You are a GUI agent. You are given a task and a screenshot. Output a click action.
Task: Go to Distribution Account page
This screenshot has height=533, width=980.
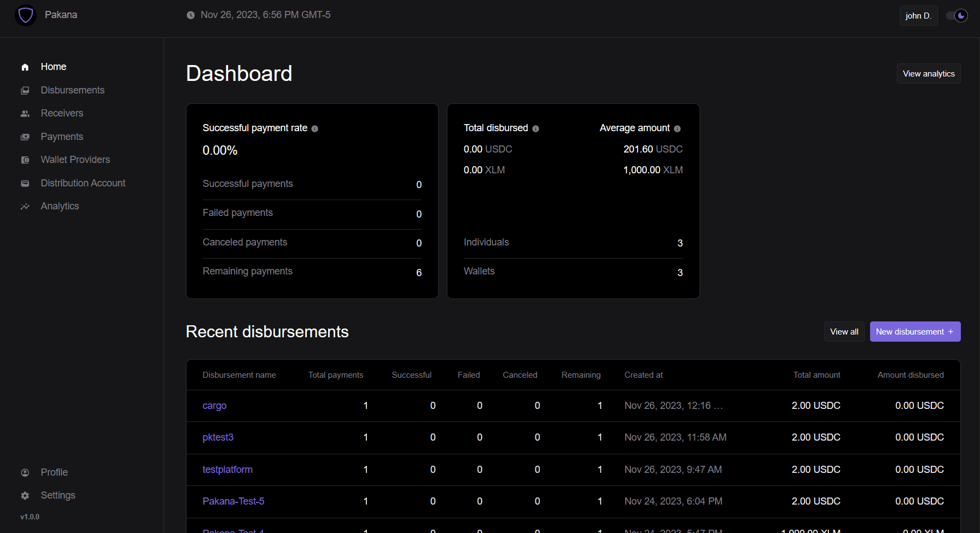click(x=83, y=183)
